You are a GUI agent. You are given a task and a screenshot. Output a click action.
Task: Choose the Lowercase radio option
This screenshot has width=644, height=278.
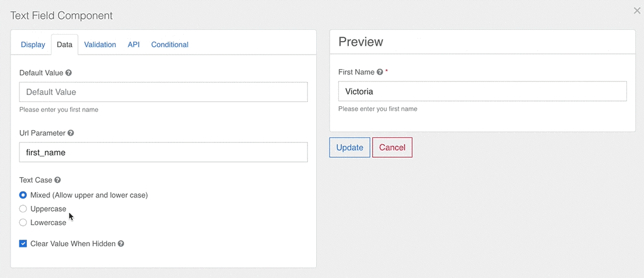coord(23,223)
